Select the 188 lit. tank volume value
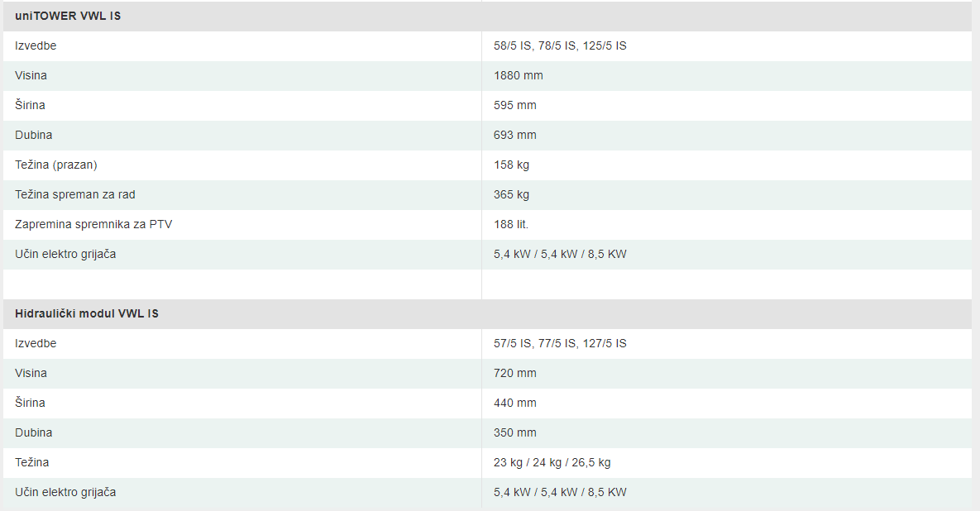 [511, 224]
